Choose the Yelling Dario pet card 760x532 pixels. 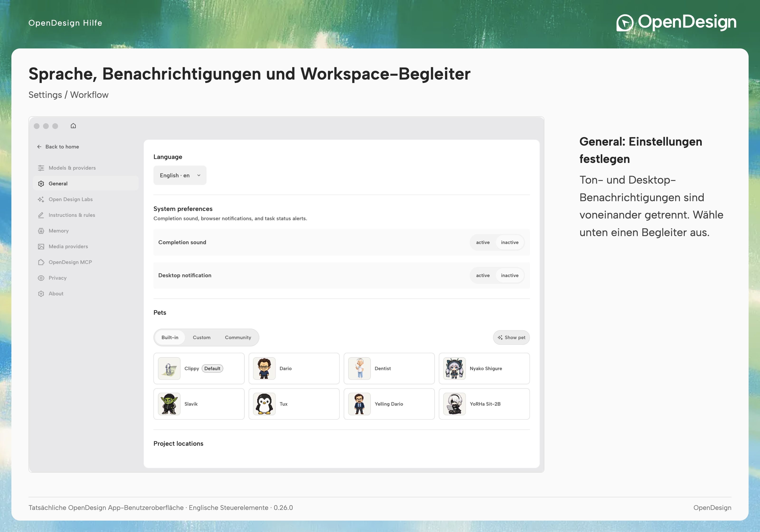tap(389, 404)
